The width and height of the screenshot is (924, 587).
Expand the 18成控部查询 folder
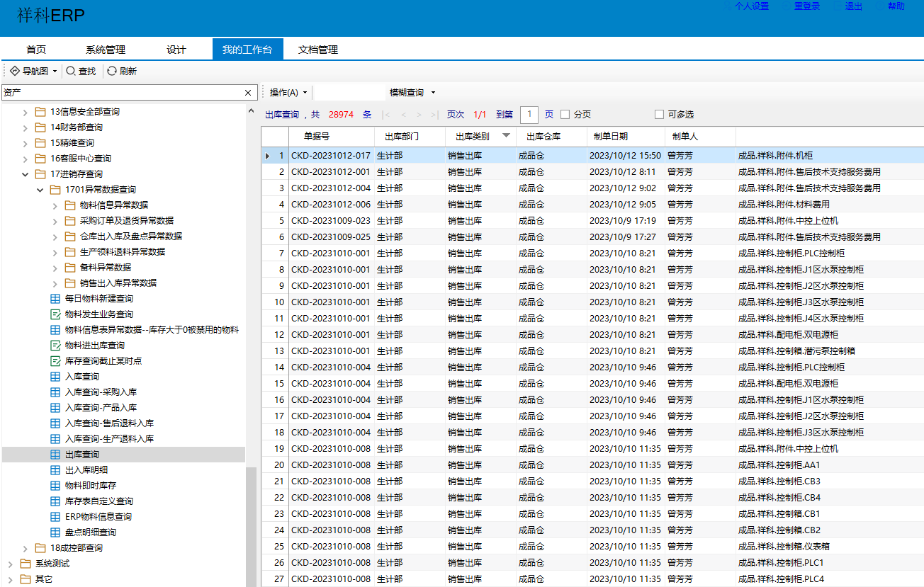coord(26,548)
